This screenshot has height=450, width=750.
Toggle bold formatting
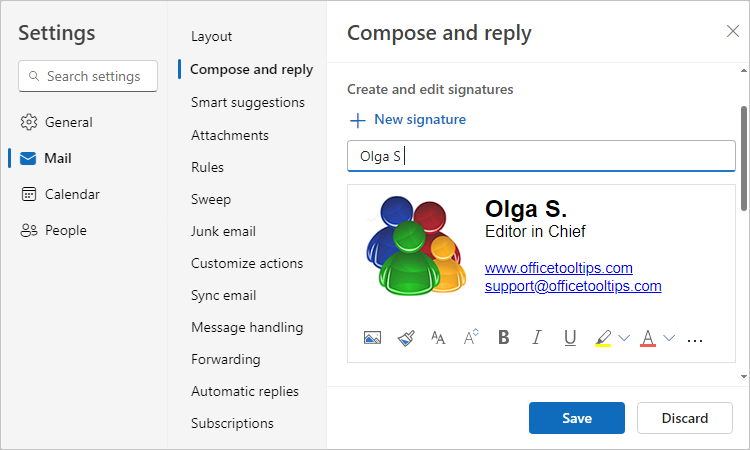(x=504, y=338)
